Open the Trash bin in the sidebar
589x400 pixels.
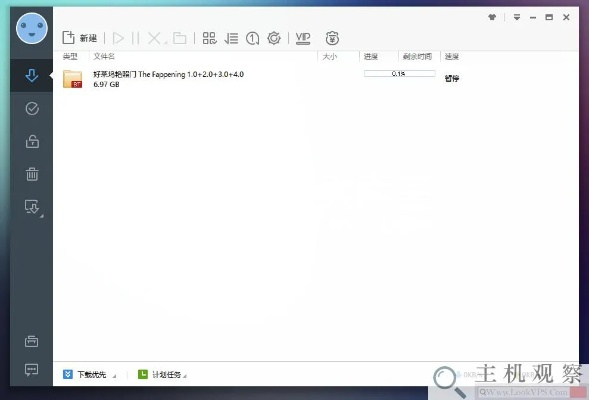[32, 174]
